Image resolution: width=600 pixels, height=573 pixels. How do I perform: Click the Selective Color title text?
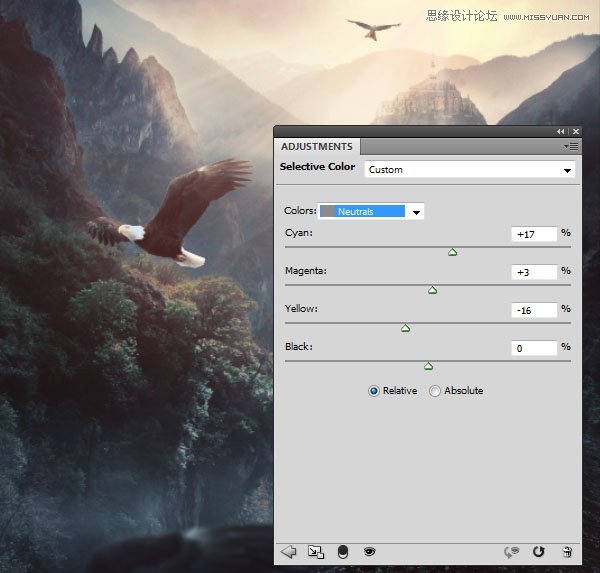pyautogui.click(x=317, y=167)
